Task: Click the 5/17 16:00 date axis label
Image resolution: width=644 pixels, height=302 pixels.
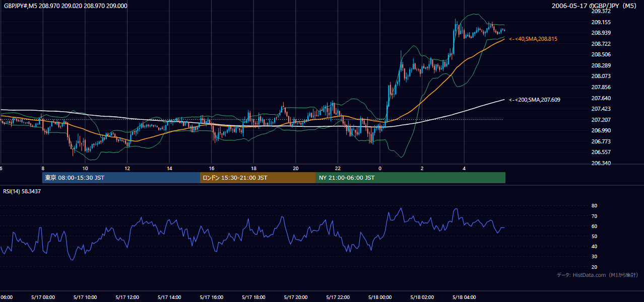Action: pyautogui.click(x=212, y=297)
